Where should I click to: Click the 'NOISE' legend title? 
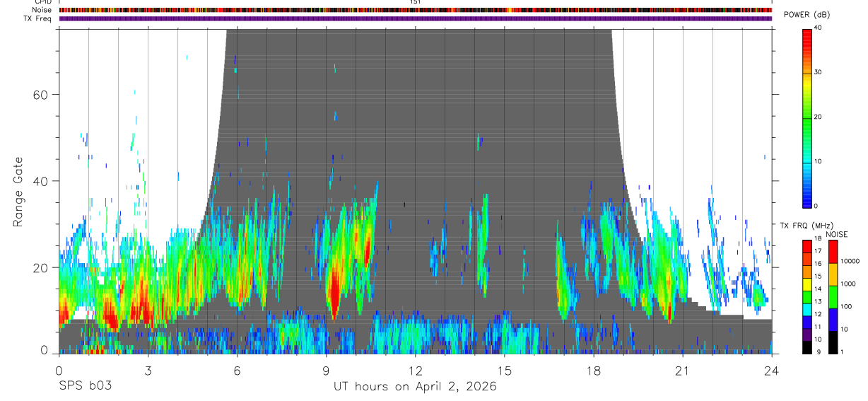835,234
